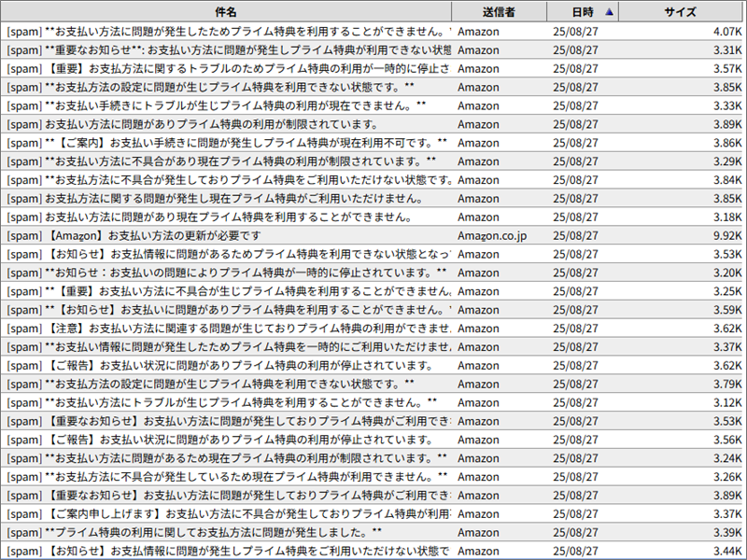Open the subject **【お知らせ】お支払いに問題があり
The width and height of the screenshot is (747, 560).
pos(229,310)
